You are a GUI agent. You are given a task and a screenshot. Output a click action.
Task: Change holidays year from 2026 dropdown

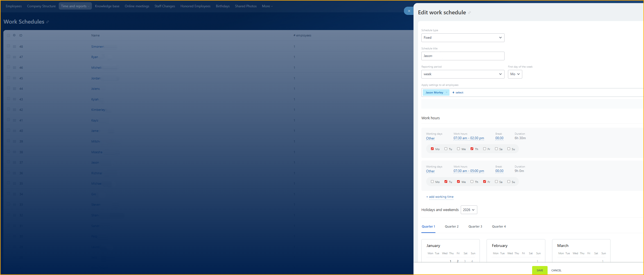tap(469, 210)
